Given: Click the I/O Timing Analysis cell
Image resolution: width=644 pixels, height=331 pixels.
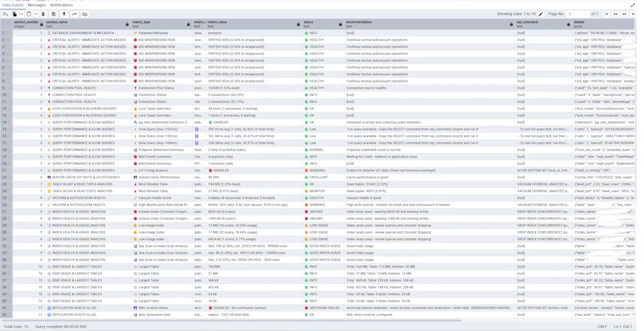Looking at the screenshot, I should [x=162, y=170].
